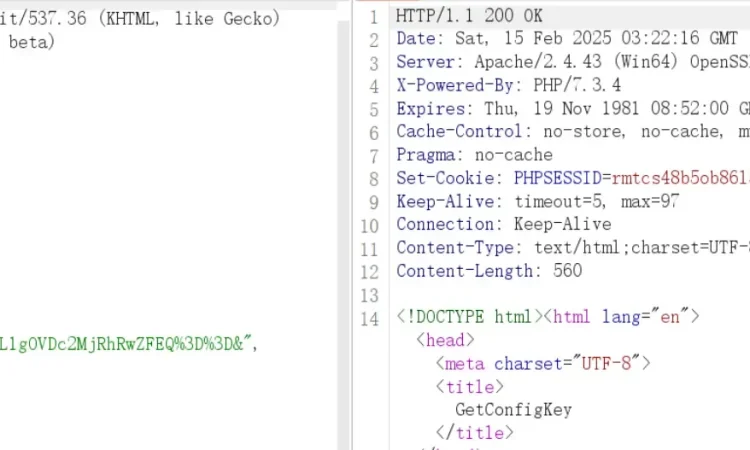Select the Date header line in response
The image size is (750, 450).
[567, 38]
